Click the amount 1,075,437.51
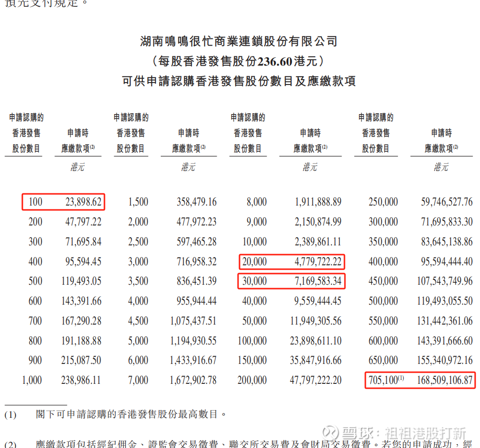The image size is (480, 448). click(193, 321)
